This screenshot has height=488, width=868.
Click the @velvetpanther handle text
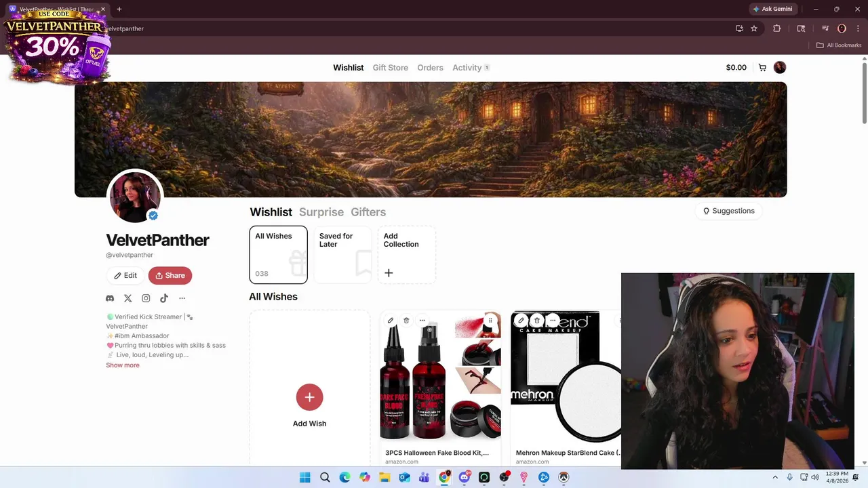pyautogui.click(x=130, y=255)
